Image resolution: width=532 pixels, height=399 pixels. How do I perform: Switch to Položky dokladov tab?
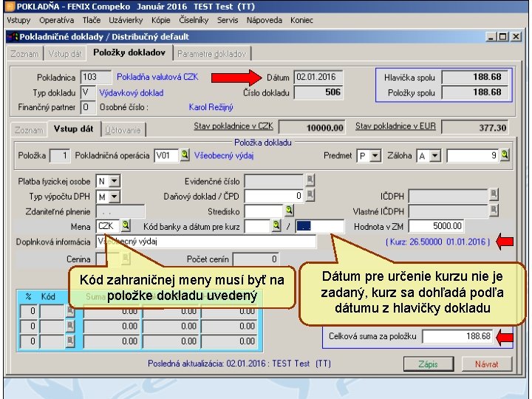129,52
